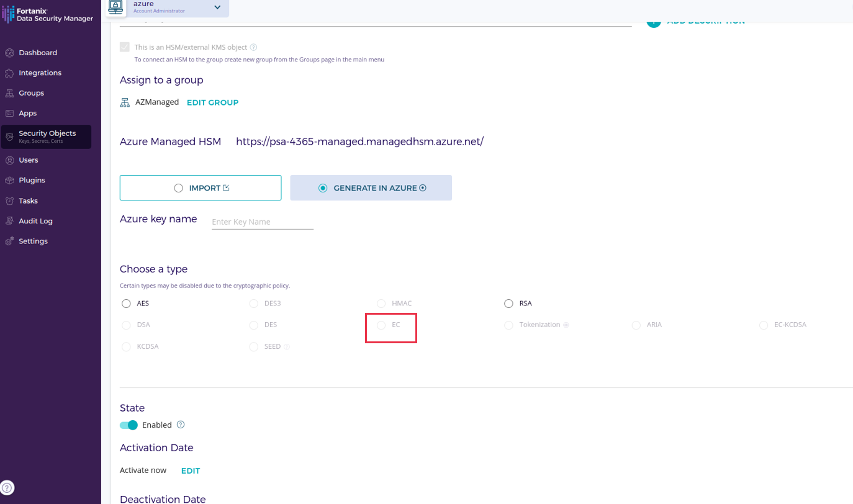Select the AES key type radio button
Viewport: 853px width, 504px height.
click(x=126, y=304)
